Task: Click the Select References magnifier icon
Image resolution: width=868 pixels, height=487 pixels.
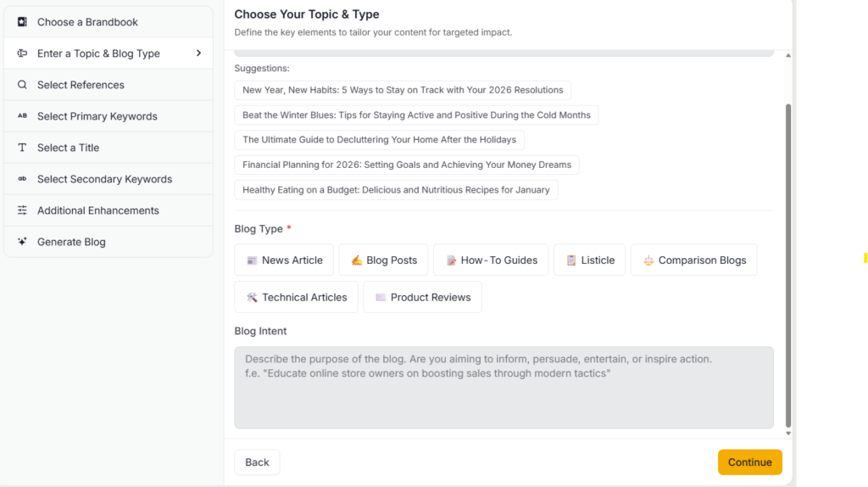Action: 22,85
